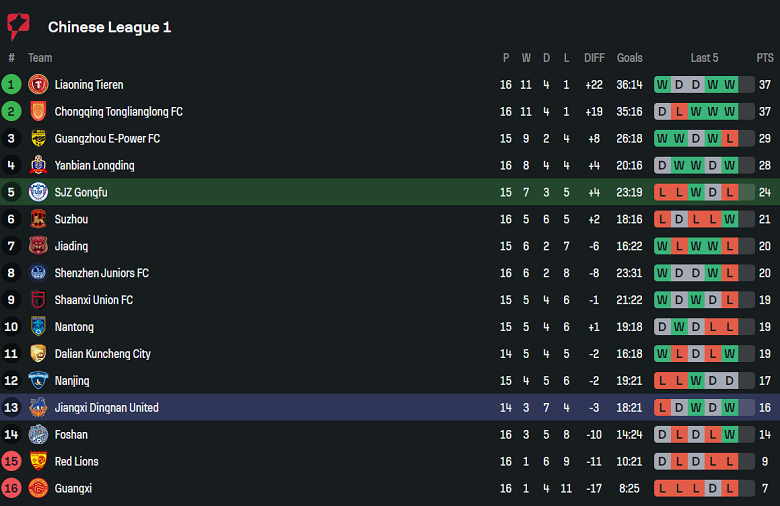Click the Last 5 column header

click(x=704, y=58)
